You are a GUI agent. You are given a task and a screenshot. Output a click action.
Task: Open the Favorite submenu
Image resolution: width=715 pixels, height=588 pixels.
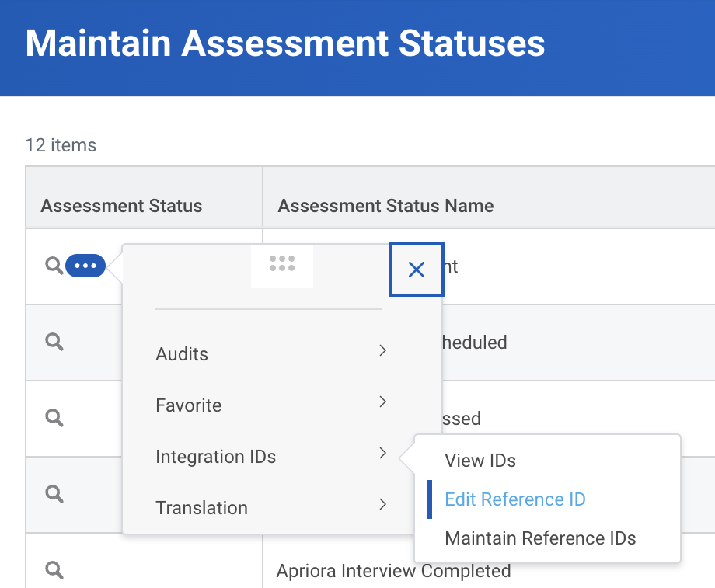271,405
